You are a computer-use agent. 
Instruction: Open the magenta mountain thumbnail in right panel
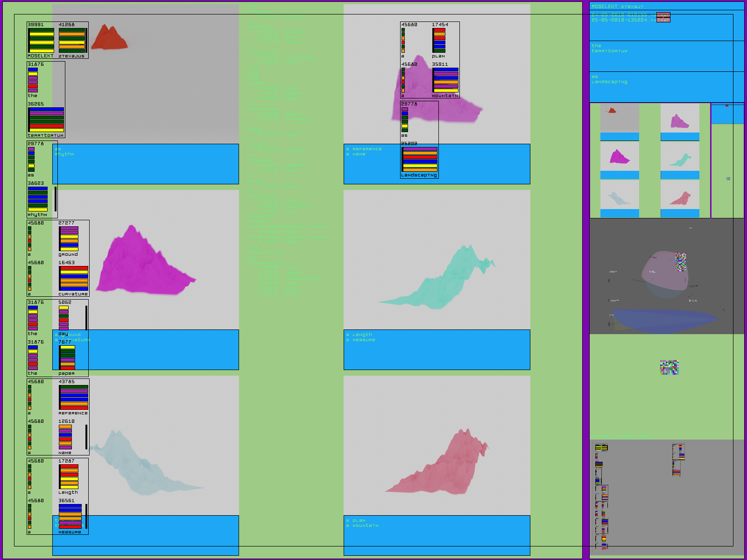(x=619, y=157)
